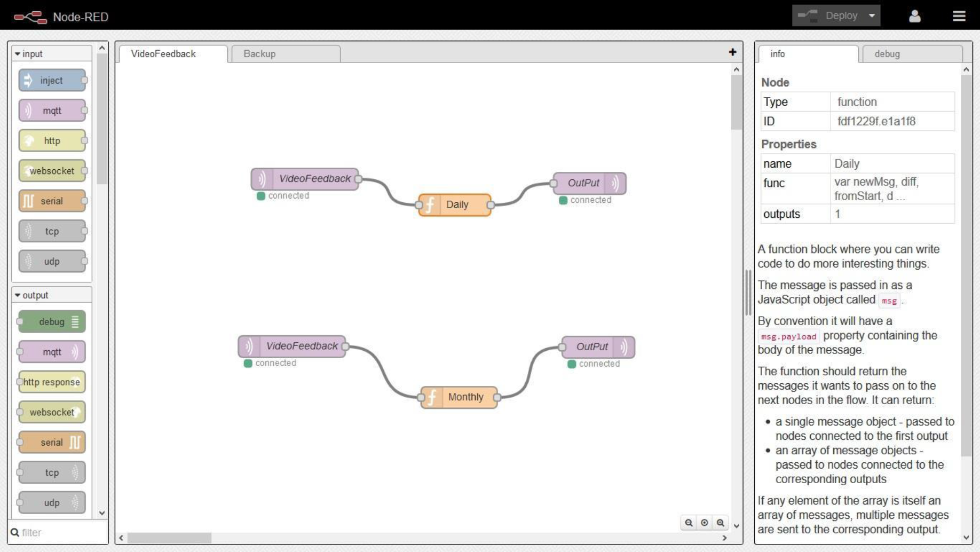Click the canvas horizontal scrollbar thumb
This screenshot has height=552, width=980.
[169, 538]
